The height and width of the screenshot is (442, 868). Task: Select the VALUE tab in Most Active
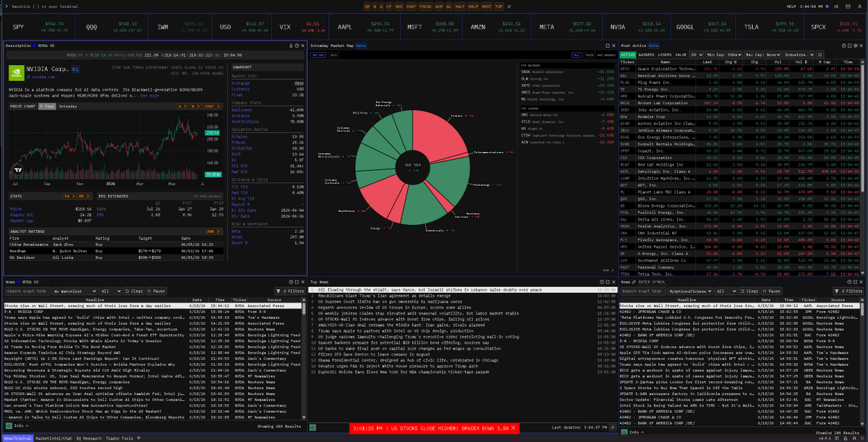[681, 55]
